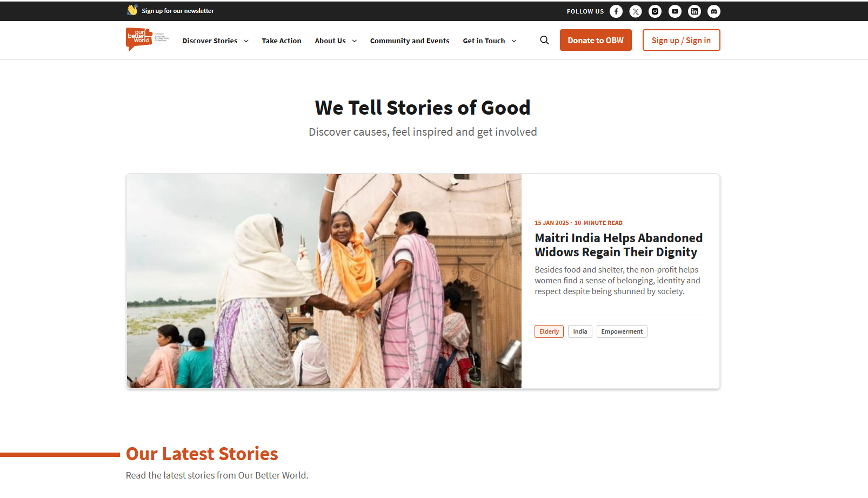Screen dimensions: 868x498
Task: Open the Maitri India story headline
Action: [619, 245]
